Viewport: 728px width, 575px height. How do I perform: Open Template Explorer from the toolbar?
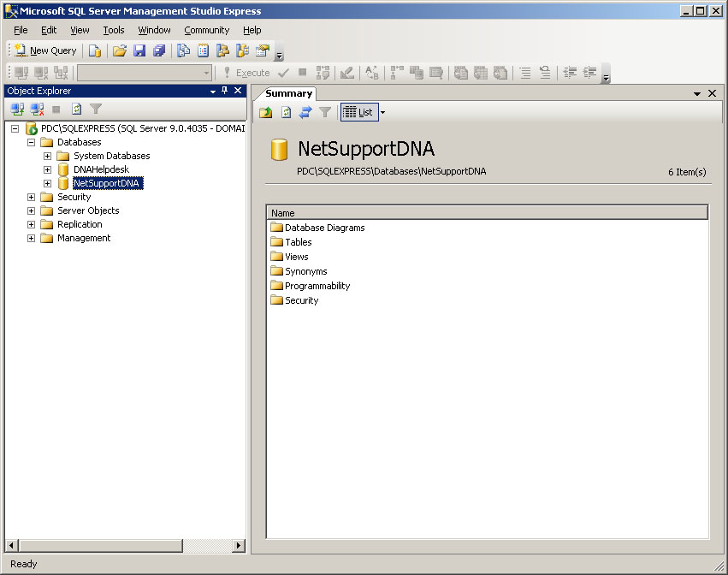pos(242,50)
